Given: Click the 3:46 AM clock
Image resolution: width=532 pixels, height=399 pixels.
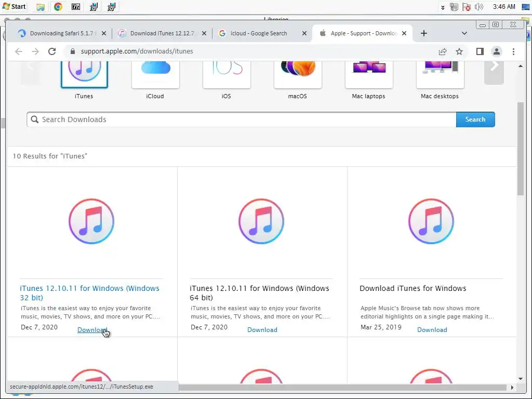Looking at the screenshot, I should point(504,7).
